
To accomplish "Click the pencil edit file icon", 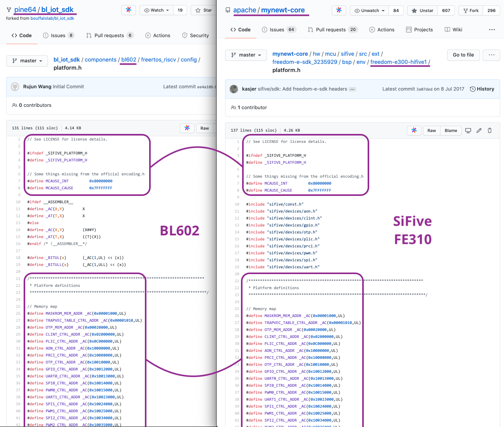I will 479,130.
